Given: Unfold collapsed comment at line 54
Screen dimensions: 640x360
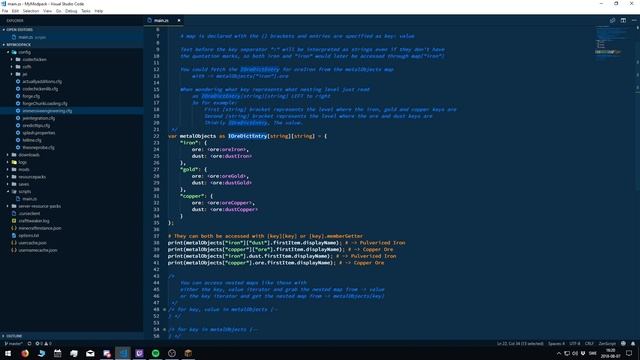Looking at the screenshot, I should click(164, 330).
